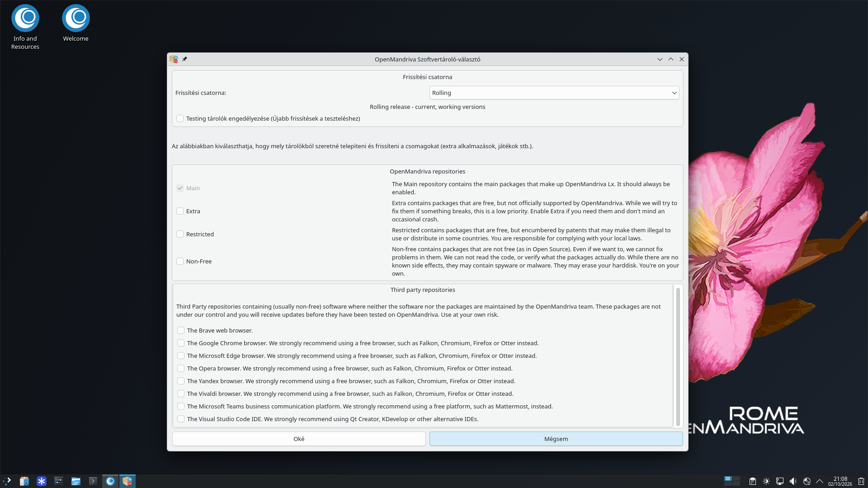Open the Frissítési csatorna Rolling dropdown
868x488 pixels.
pyautogui.click(x=554, y=93)
